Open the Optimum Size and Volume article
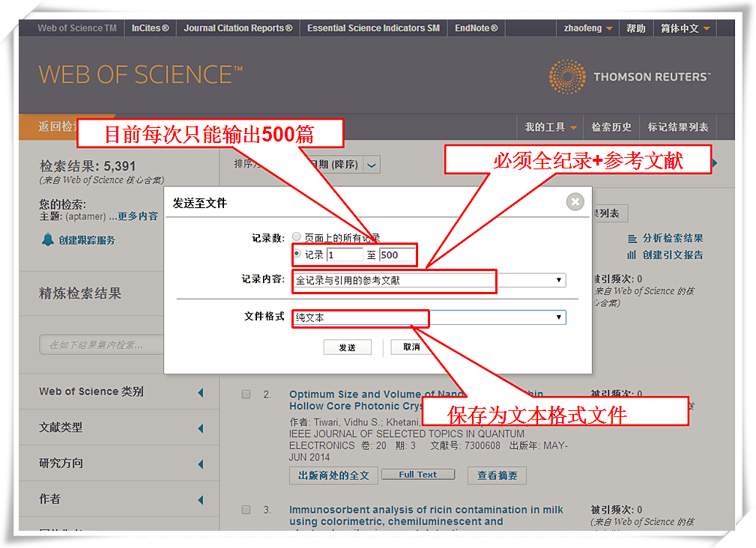This screenshot has width=756, height=548. coord(357,401)
